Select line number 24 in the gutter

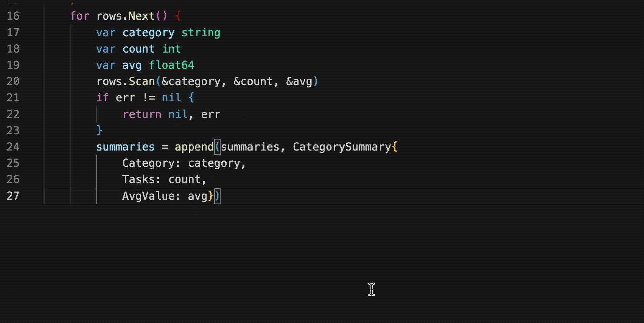[x=13, y=147]
